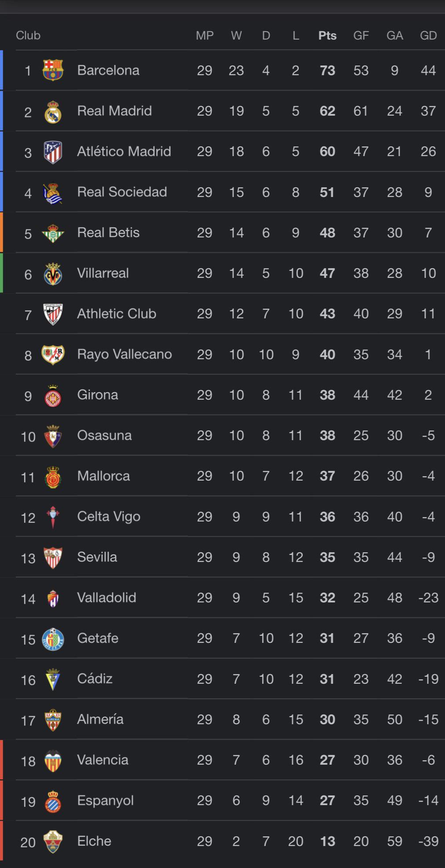Click the Atlético Madrid crest
Viewport: 445px width, 868px height.
pos(53,152)
